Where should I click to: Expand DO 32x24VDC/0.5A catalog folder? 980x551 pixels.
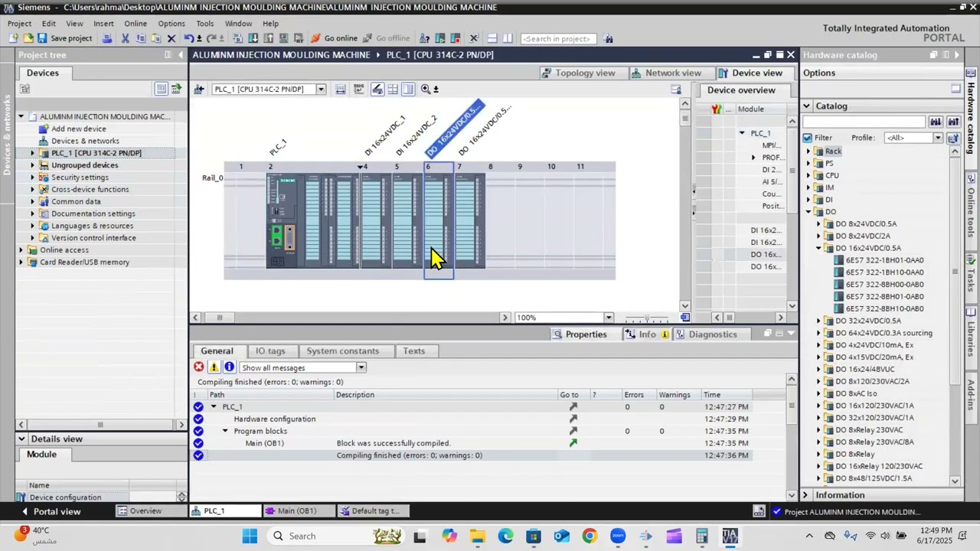pos(818,321)
